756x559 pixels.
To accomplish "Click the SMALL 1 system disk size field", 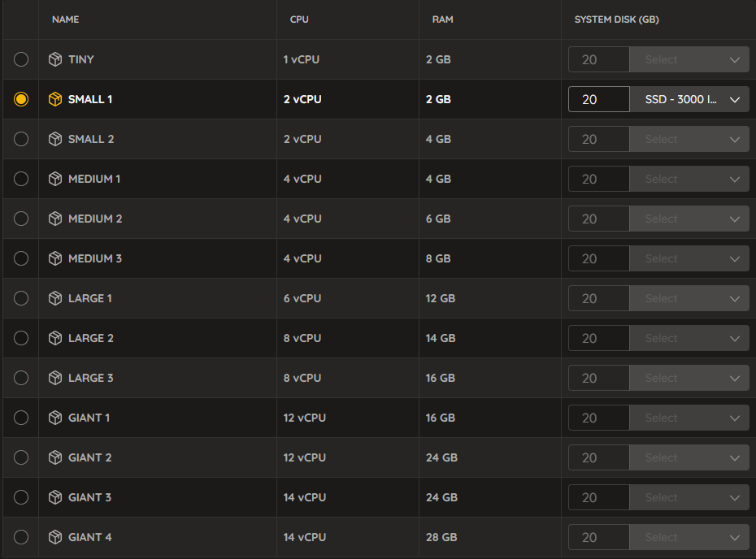I will (x=599, y=99).
